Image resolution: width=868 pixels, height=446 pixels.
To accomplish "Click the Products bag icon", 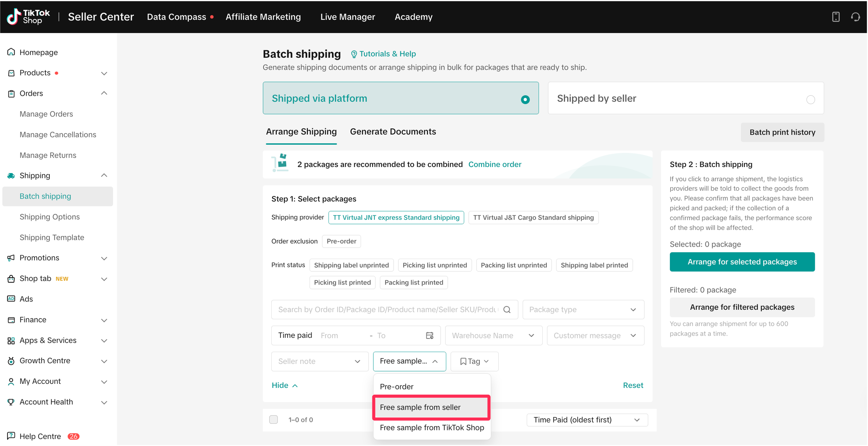I will click(x=11, y=73).
